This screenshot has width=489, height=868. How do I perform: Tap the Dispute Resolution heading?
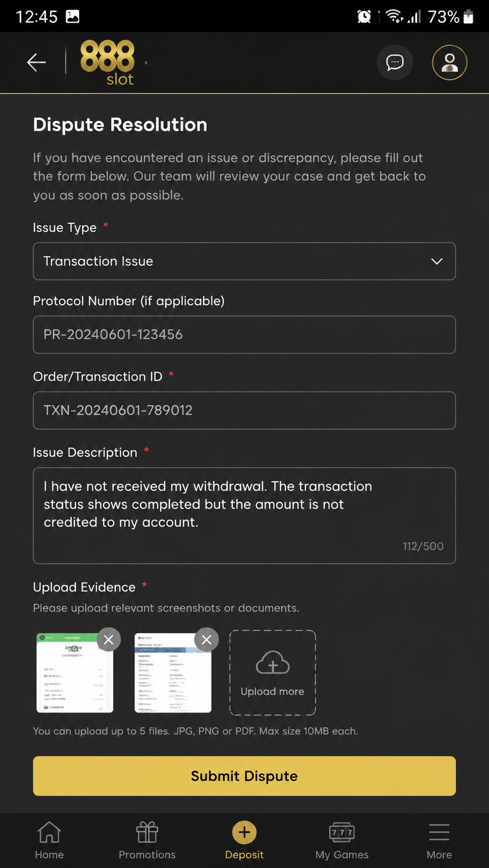120,125
